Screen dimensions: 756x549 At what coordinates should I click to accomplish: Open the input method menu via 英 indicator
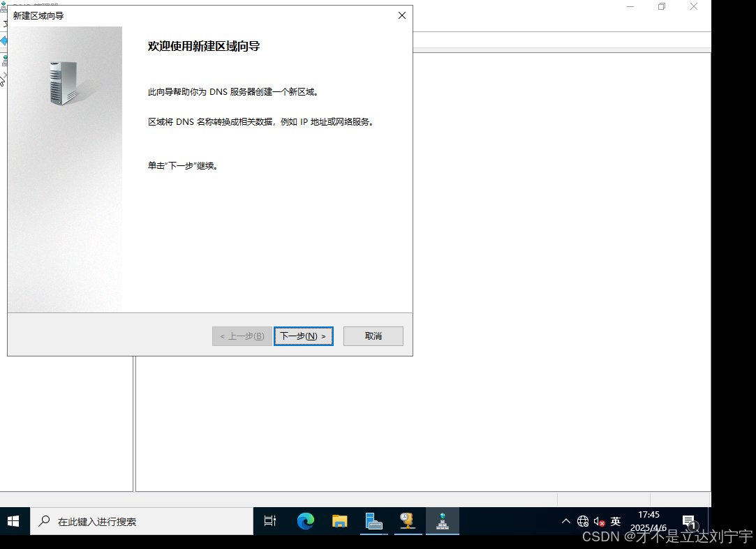[615, 520]
